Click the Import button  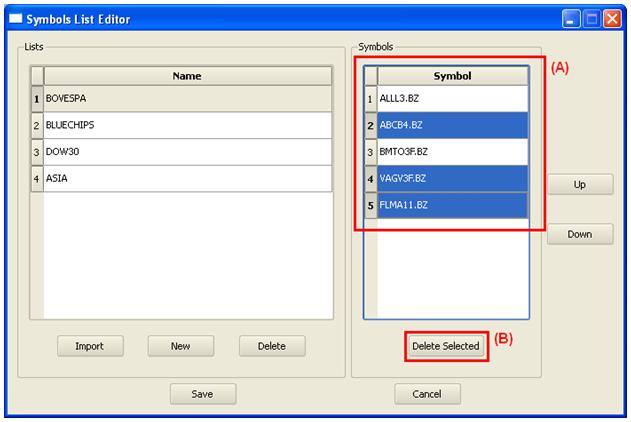click(89, 346)
